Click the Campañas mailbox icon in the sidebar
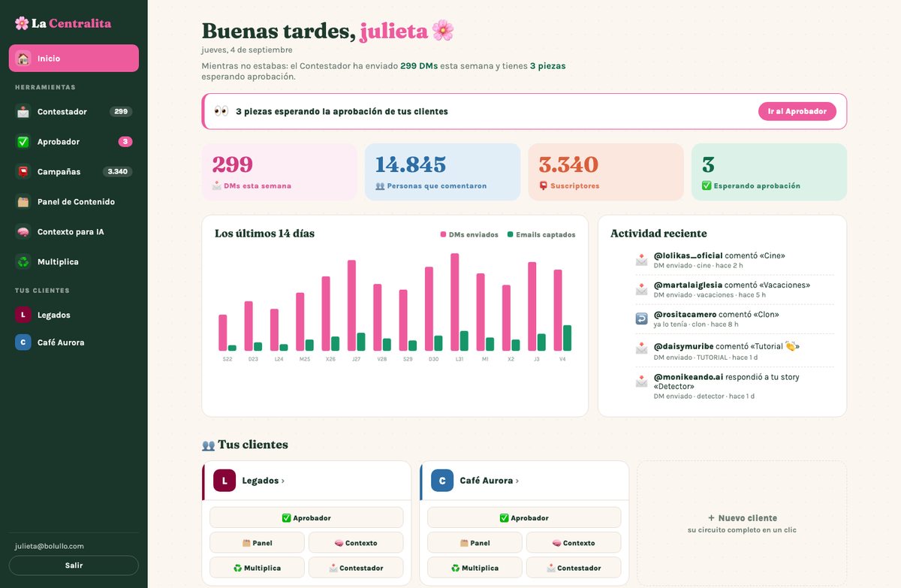Viewport: 901px width, 588px height. (23, 172)
